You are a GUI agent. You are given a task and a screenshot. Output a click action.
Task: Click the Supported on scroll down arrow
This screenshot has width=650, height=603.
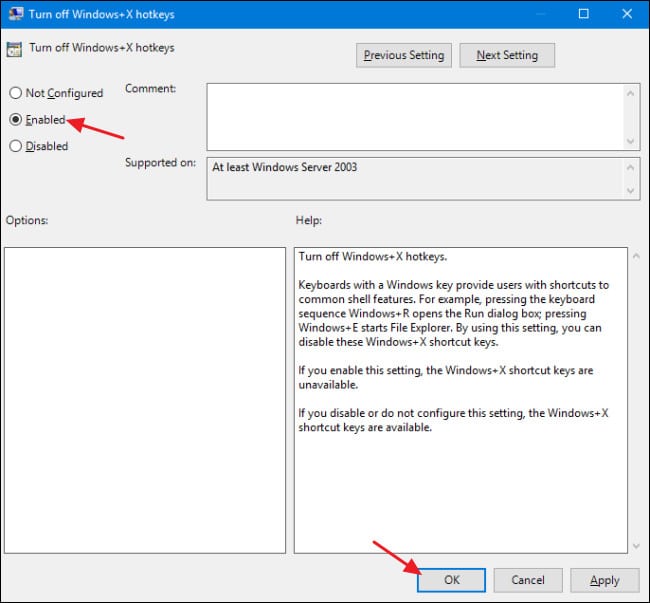point(631,191)
